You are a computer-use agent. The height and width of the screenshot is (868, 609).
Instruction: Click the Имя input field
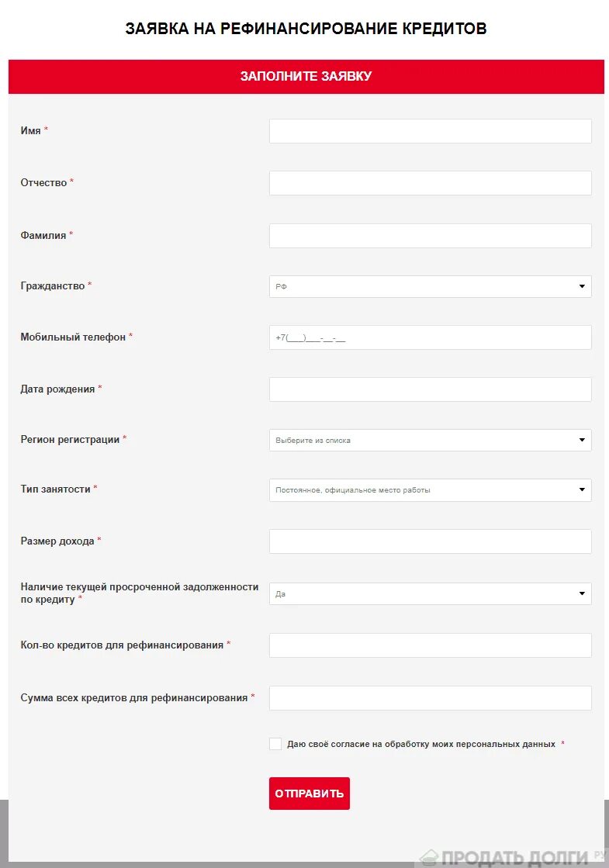(x=430, y=131)
